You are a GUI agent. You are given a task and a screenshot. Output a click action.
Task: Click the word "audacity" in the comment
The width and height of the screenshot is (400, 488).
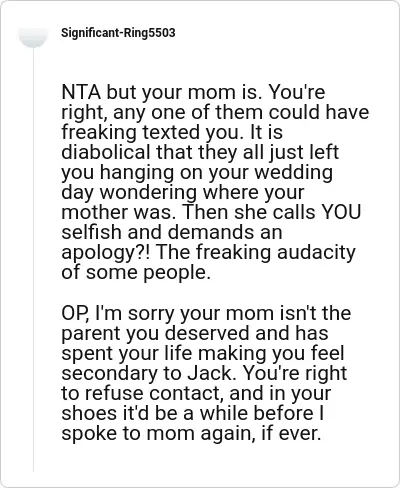point(316,252)
